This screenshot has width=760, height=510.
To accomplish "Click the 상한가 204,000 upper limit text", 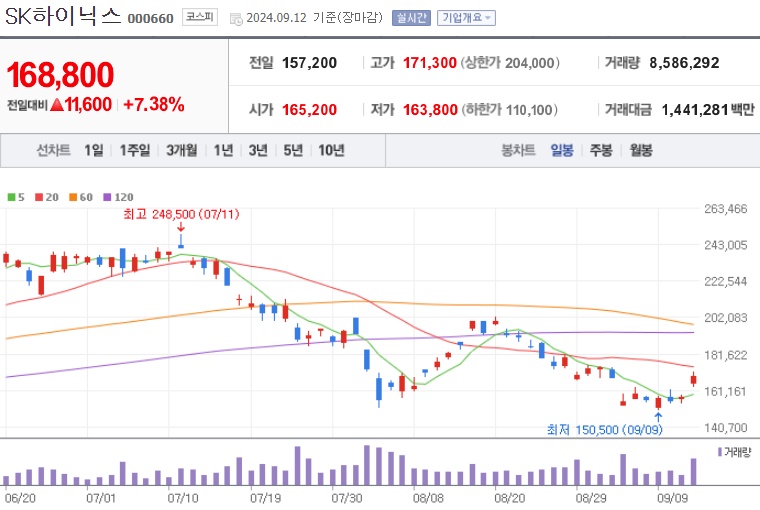I will tap(510, 63).
